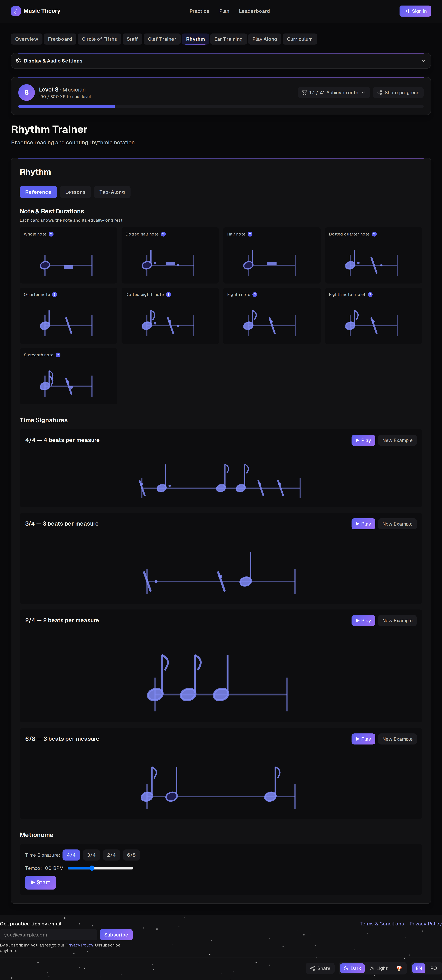
Task: Open the Ear Training tab
Action: (228, 39)
